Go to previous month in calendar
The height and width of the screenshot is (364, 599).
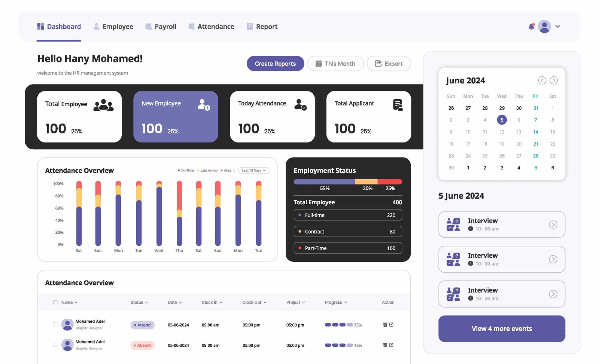542,80
